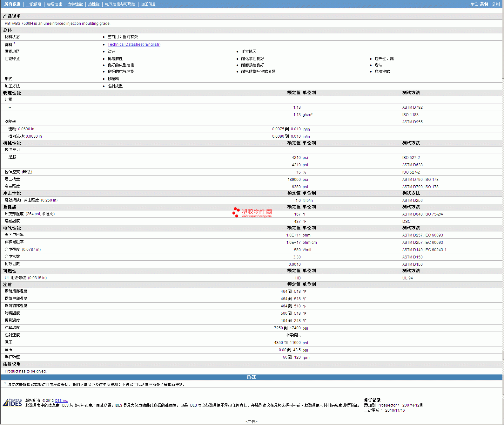The height and width of the screenshot is (425, 504).
Task: Click the Powered by IDES logo
Action: [x=13, y=403]
